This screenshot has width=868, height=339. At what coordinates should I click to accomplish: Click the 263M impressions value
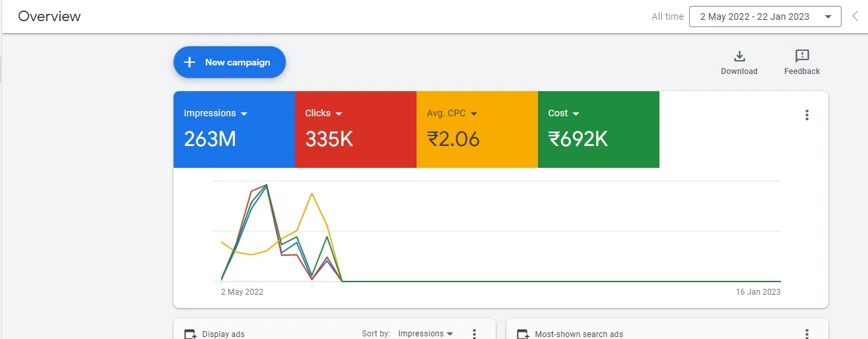[x=210, y=139]
